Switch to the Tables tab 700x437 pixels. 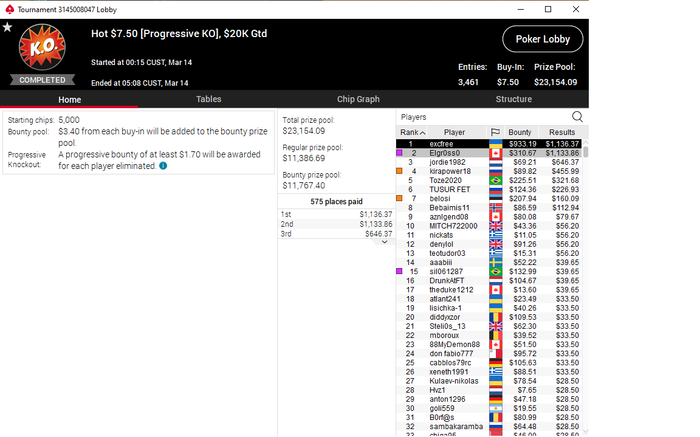[x=208, y=99]
